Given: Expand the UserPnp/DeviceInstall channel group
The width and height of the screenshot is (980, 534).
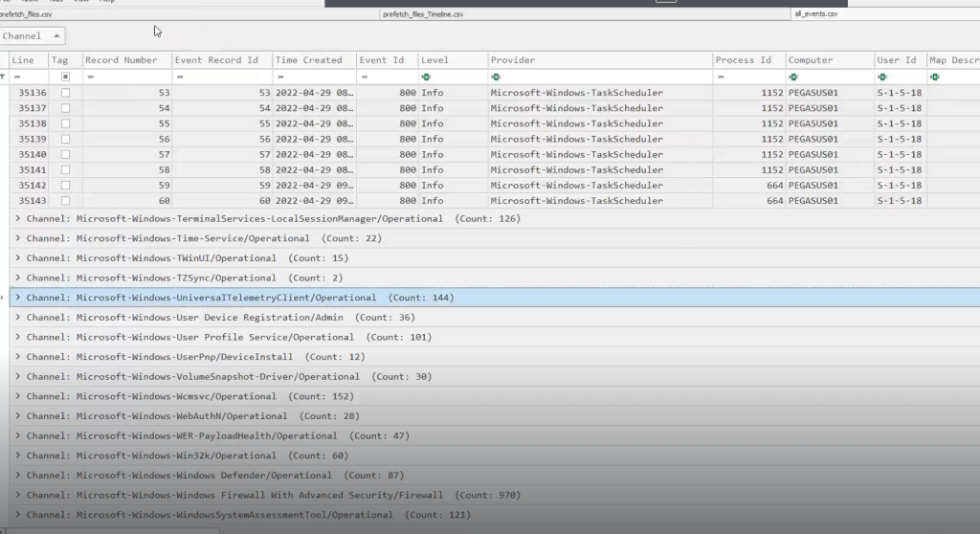Looking at the screenshot, I should (17, 357).
